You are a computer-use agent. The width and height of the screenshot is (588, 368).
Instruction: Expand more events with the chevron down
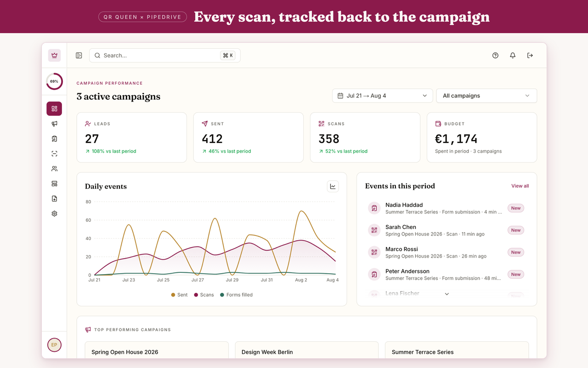tap(447, 294)
